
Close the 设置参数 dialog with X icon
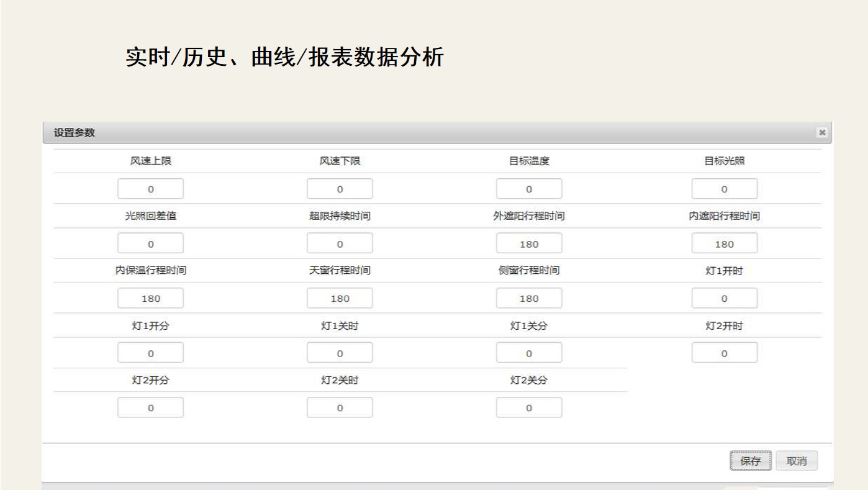pos(821,132)
